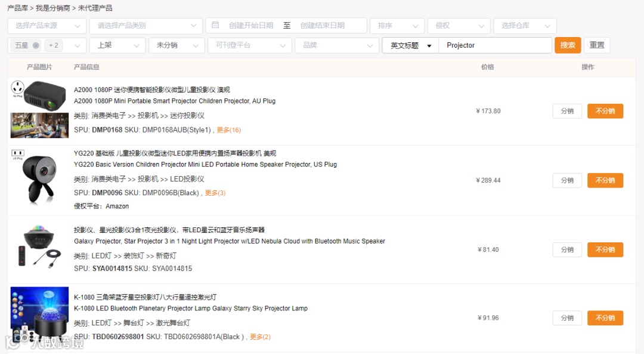Click 分销 for the A2000 projector
644x354 pixels.
(567, 111)
